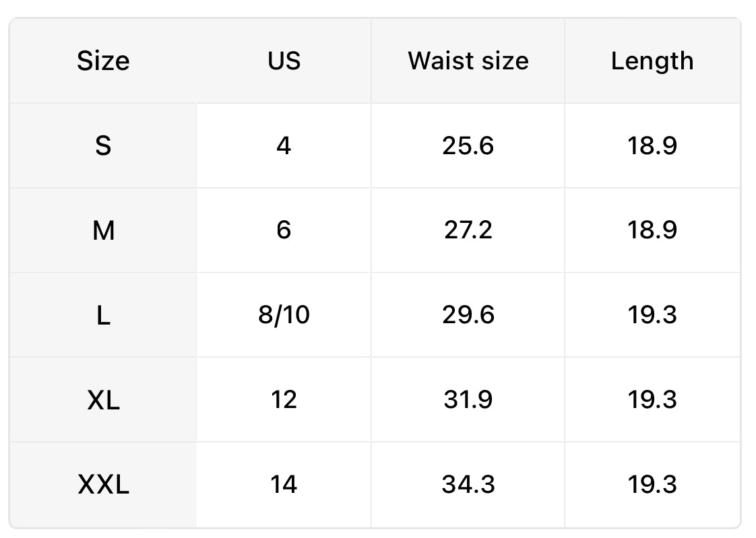Click US size 6 cell

coord(284,230)
